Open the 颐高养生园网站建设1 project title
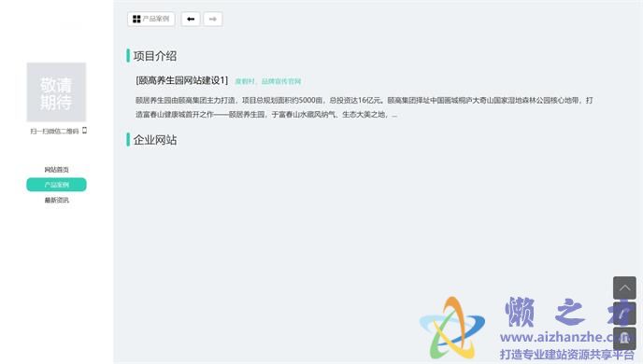This screenshot has width=643, height=364. coord(181,80)
